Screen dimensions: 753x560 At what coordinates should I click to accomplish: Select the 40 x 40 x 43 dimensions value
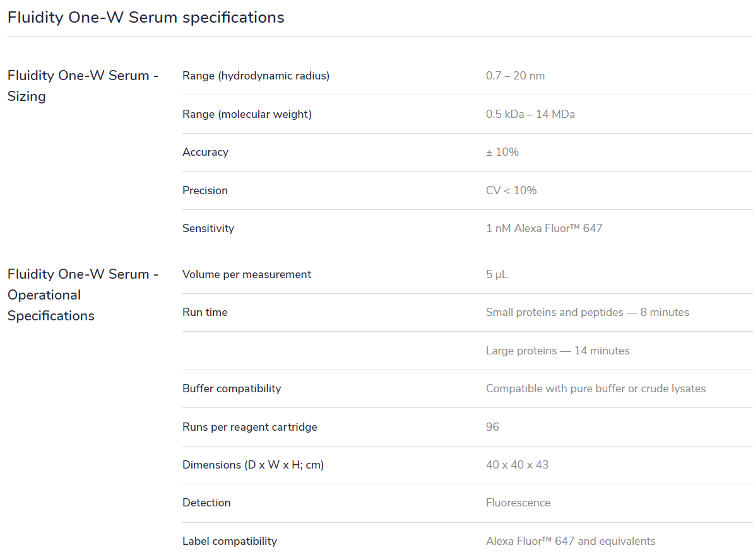[x=517, y=465]
